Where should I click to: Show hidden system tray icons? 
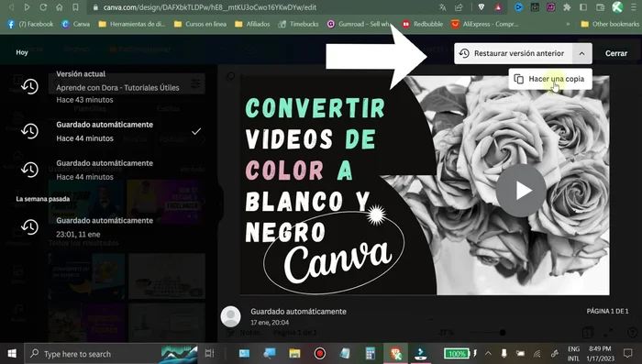[489, 353]
